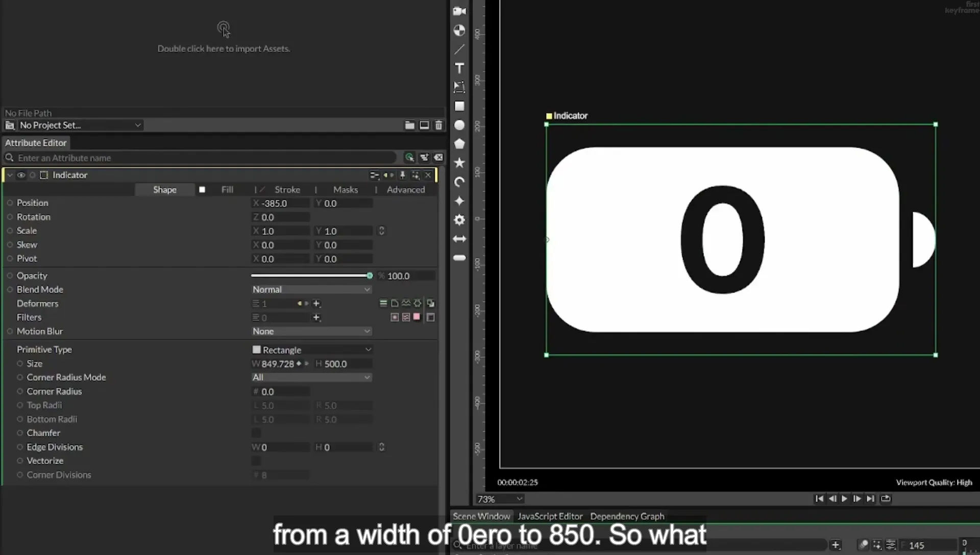Select the Pen line tool
The width and height of the screenshot is (980, 555).
coord(459,49)
